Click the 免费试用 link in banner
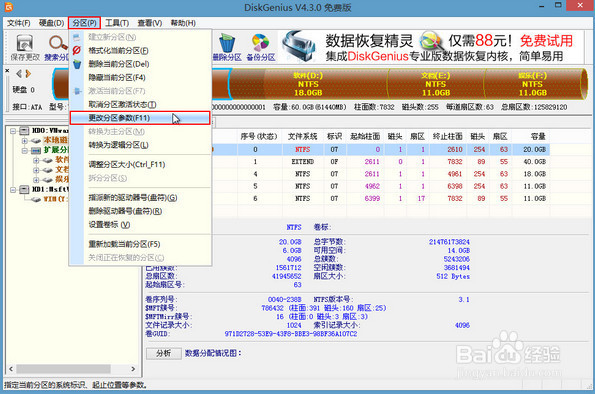The image size is (595, 394). pos(546,41)
